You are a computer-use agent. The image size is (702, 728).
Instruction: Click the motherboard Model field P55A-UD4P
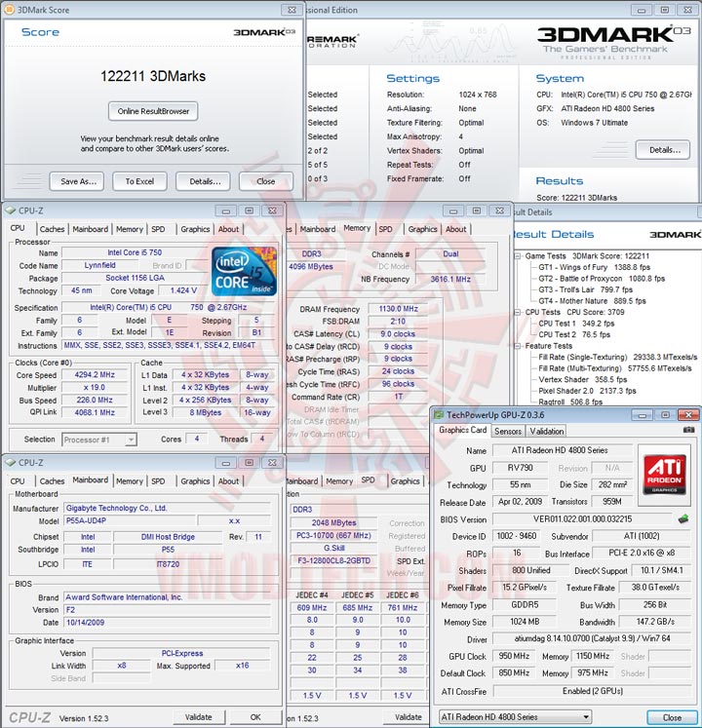tap(129, 521)
